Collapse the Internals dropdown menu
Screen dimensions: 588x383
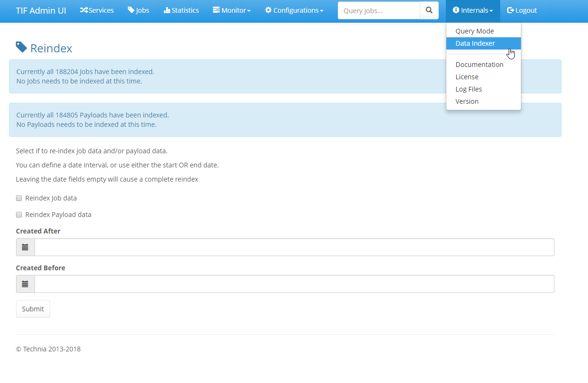(473, 10)
